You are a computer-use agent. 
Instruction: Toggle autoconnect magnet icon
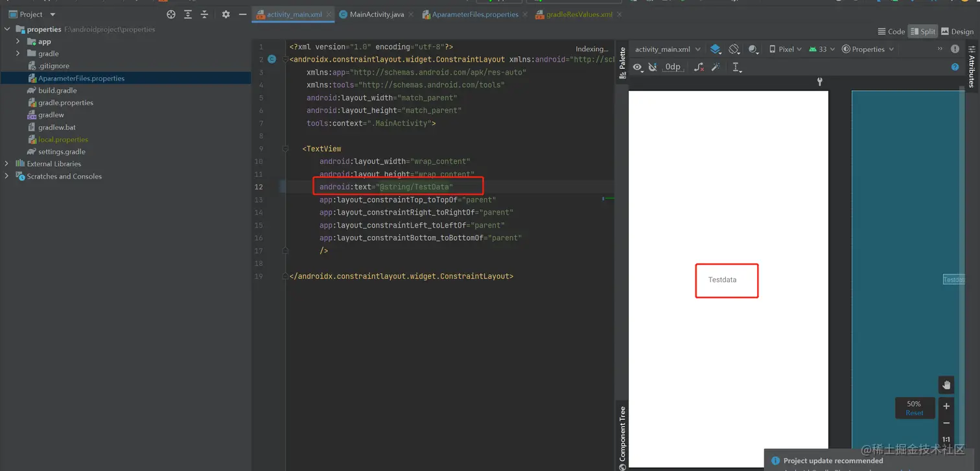(x=653, y=67)
